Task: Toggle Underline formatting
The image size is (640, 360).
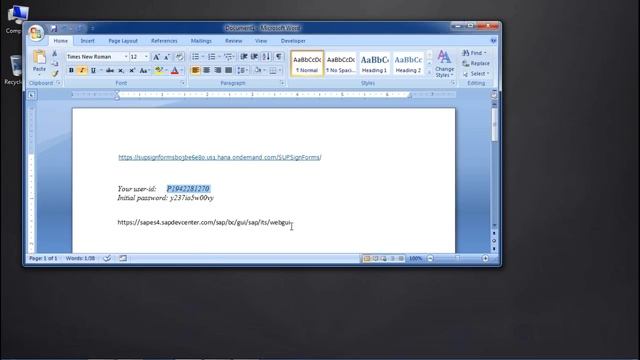Action: tap(93, 71)
